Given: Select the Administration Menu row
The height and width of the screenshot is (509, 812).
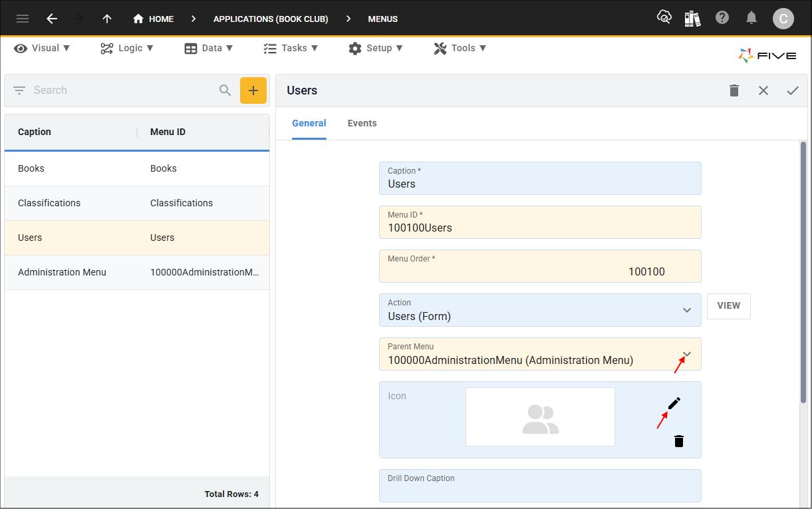Looking at the screenshot, I should [137, 272].
